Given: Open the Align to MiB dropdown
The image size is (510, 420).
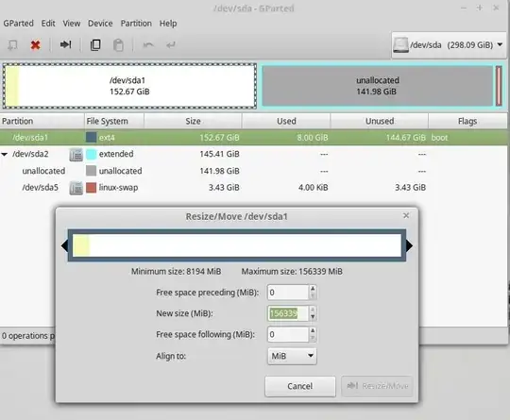Looking at the screenshot, I should click(292, 356).
